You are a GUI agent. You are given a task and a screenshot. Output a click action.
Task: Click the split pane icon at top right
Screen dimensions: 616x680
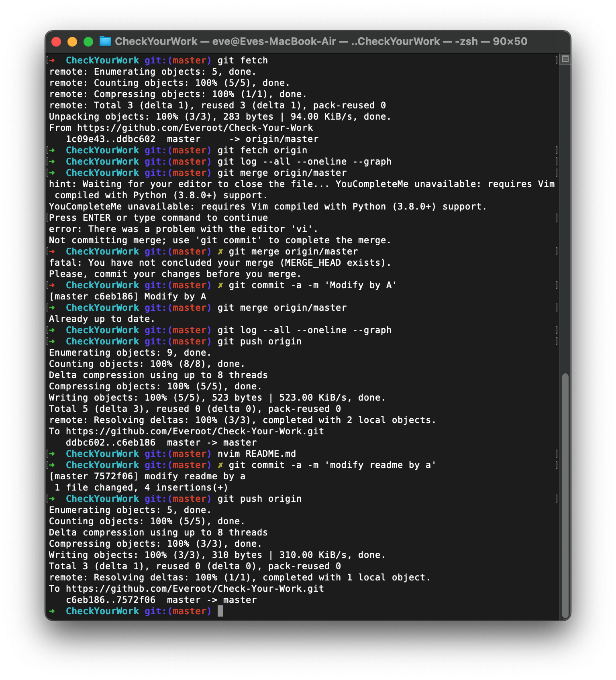(565, 59)
